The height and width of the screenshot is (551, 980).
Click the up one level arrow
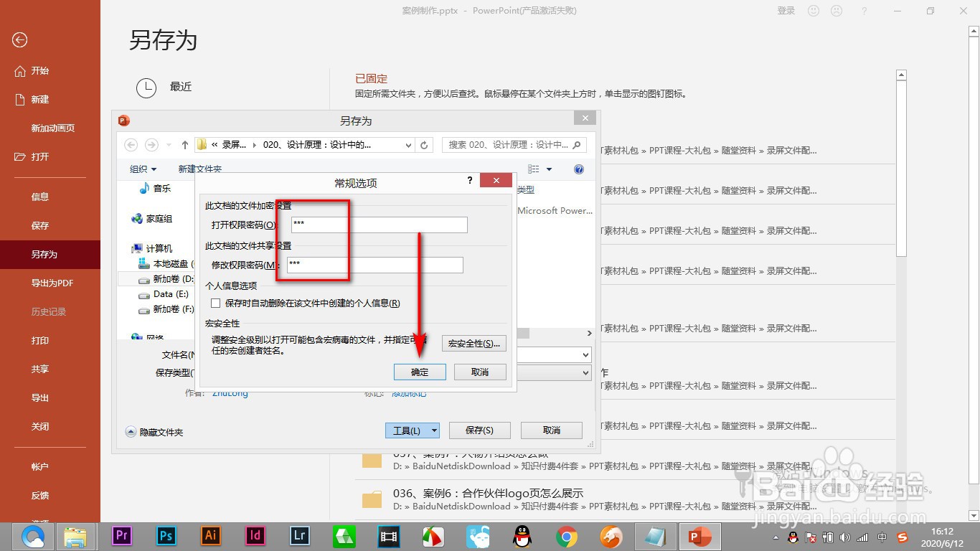pyautogui.click(x=185, y=145)
